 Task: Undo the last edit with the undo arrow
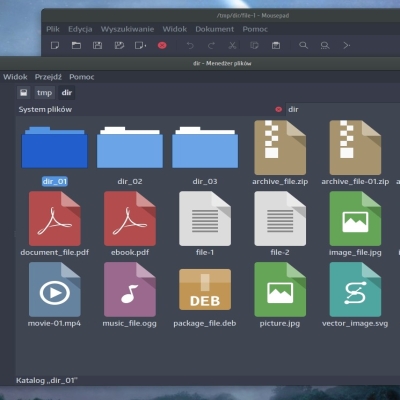(190, 45)
